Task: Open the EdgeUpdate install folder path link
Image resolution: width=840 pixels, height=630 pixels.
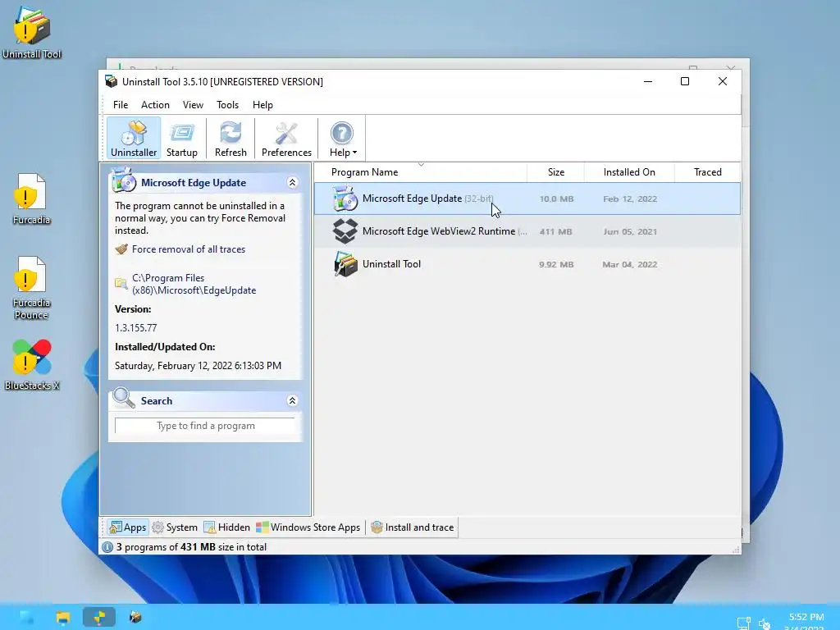Action: [x=194, y=284]
